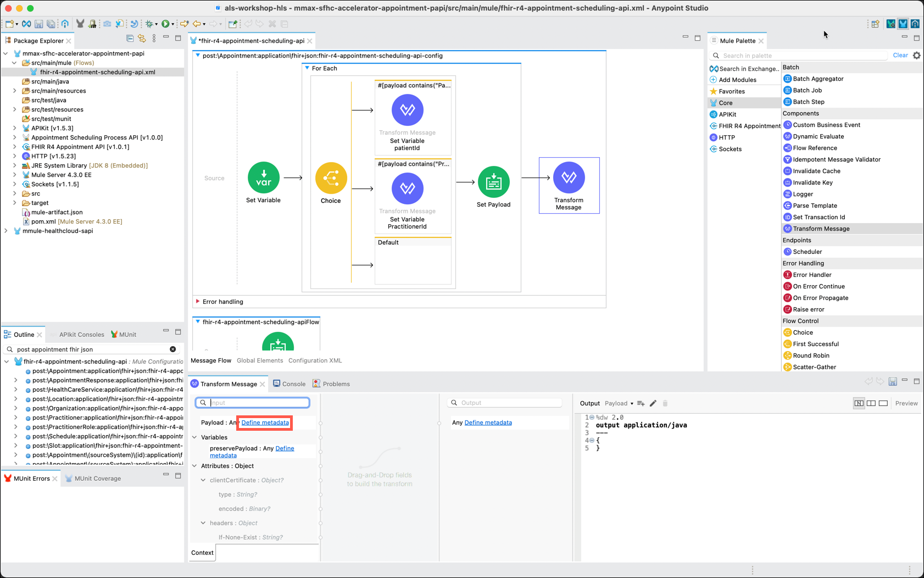Switch to the Global Elements tab
Image resolution: width=924 pixels, height=578 pixels.
[x=260, y=360]
